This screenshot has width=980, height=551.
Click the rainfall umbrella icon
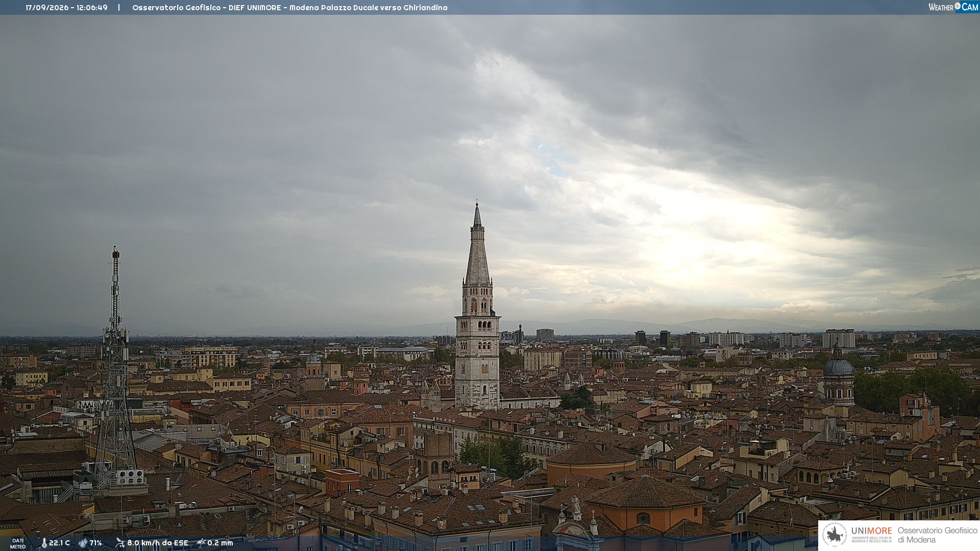click(x=201, y=543)
